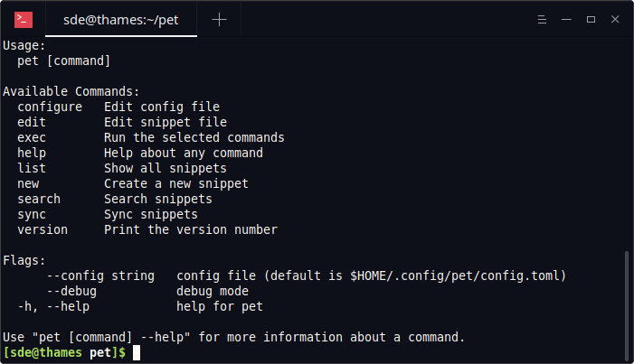Click the green [sde@thames prompt text
Screen dimensions: 634x364
pyautogui.click(x=43, y=352)
